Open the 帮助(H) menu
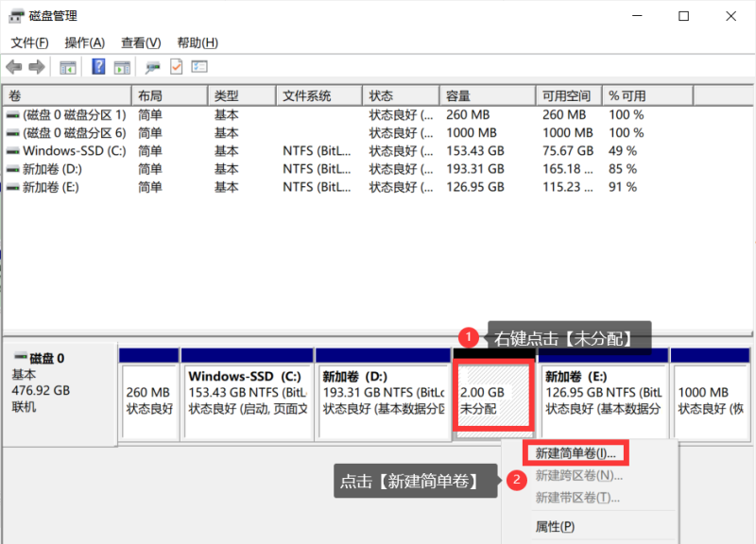Image resolution: width=756 pixels, height=544 pixels. coord(198,42)
